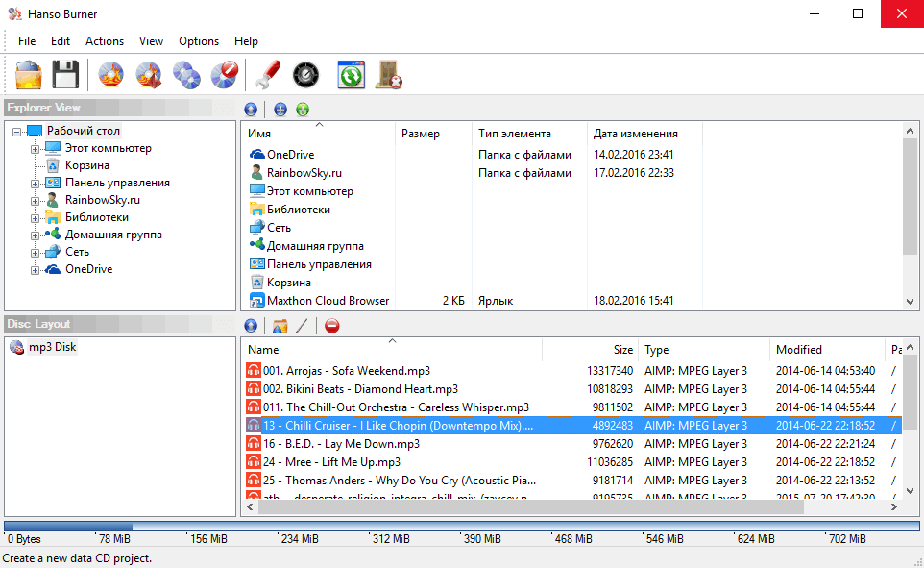The height and width of the screenshot is (568, 924).
Task: Click the disc with red prohibition sign icon
Action: pos(224,75)
